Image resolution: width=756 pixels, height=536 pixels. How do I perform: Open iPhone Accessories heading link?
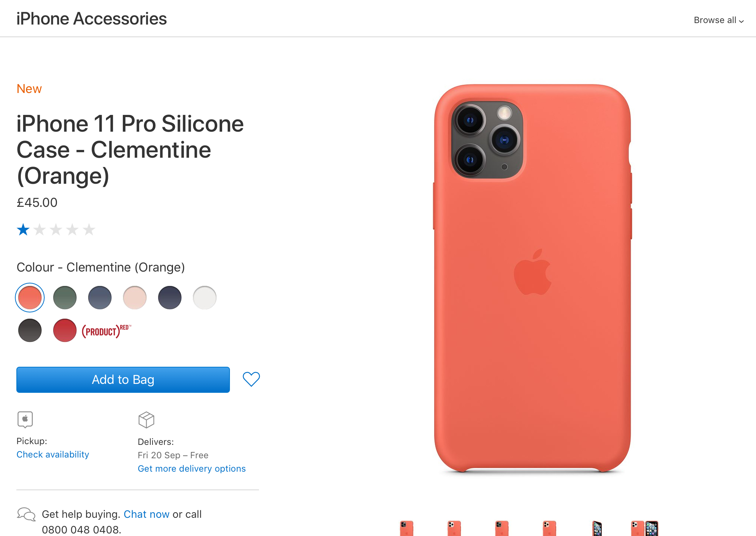(x=92, y=19)
